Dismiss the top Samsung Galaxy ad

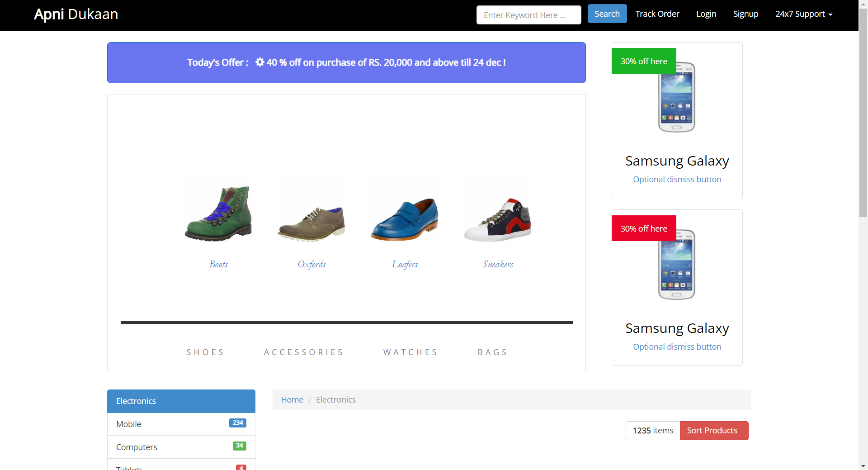coord(677,179)
